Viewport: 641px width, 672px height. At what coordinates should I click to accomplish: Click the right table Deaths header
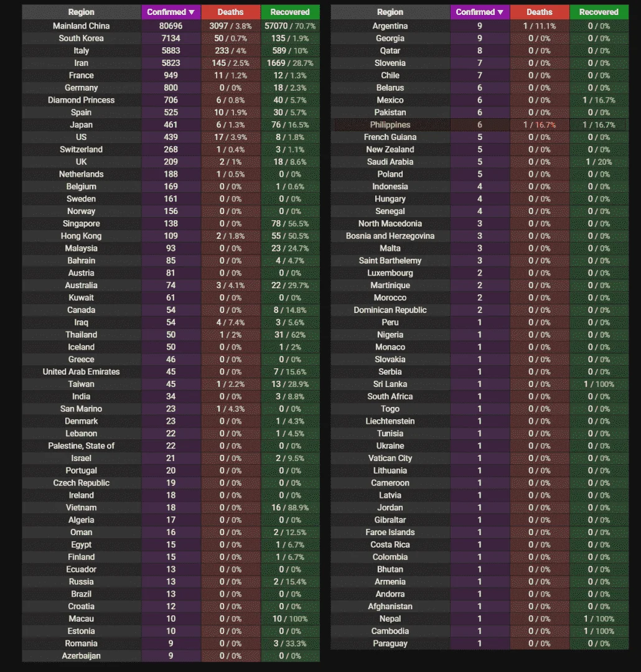pos(540,12)
